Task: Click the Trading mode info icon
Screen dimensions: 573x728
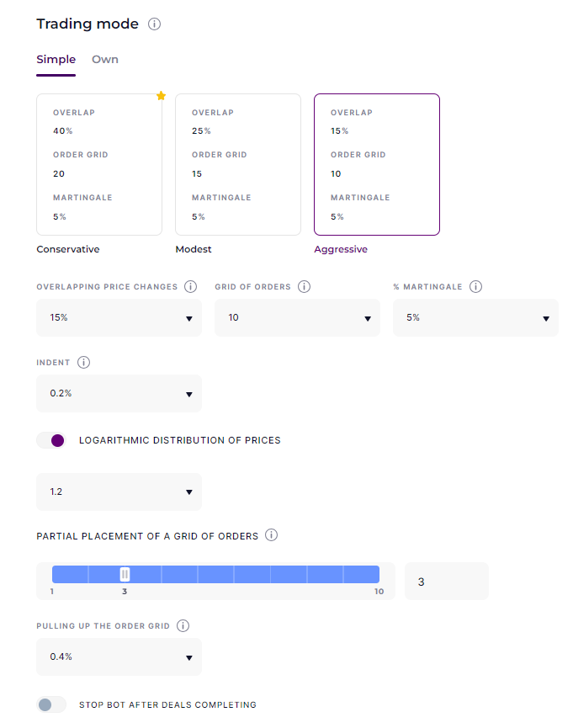Action: tap(154, 24)
